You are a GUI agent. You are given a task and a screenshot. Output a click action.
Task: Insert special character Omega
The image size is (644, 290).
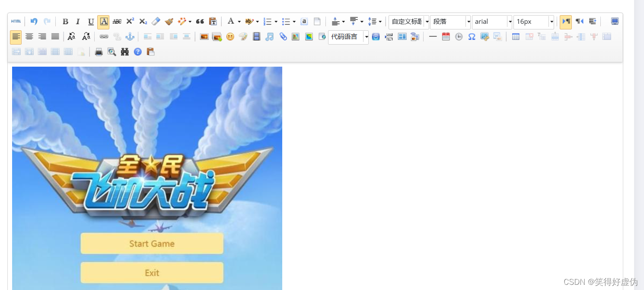472,37
